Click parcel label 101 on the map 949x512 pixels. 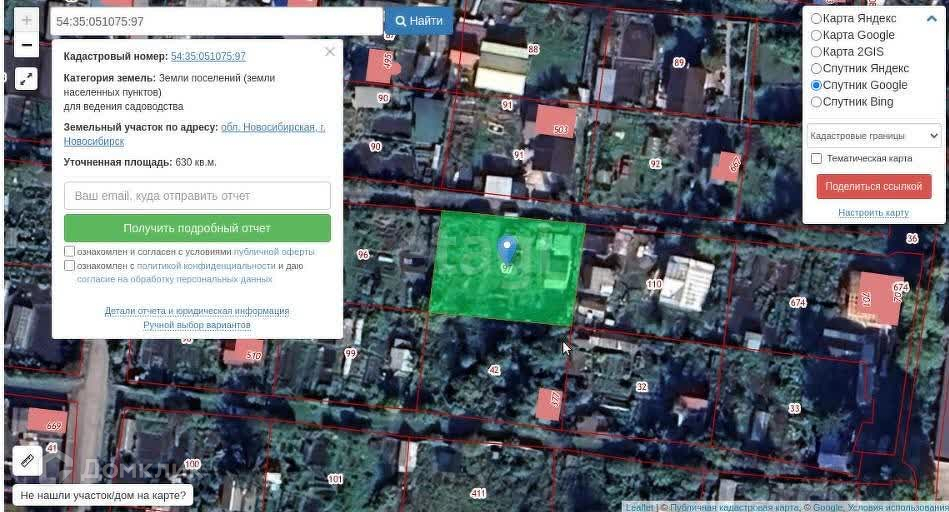tap(335, 479)
